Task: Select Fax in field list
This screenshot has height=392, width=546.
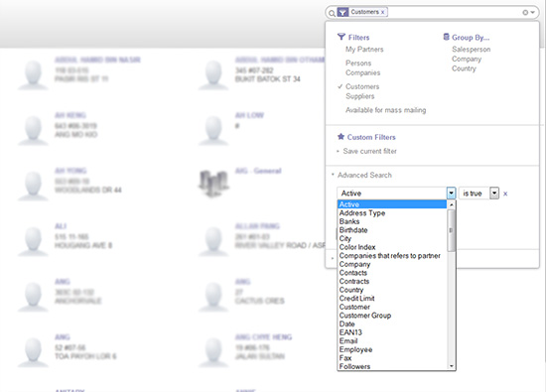Action: pyautogui.click(x=392, y=358)
